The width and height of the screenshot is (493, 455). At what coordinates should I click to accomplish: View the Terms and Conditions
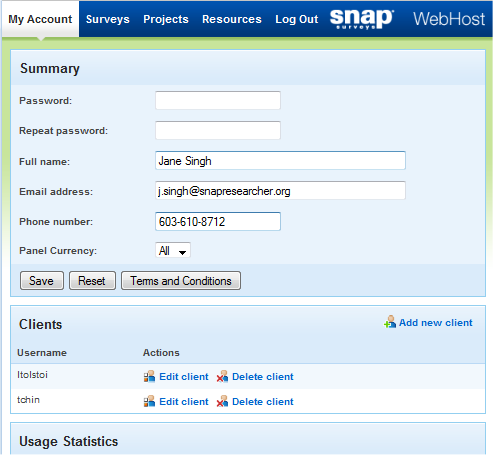(181, 281)
